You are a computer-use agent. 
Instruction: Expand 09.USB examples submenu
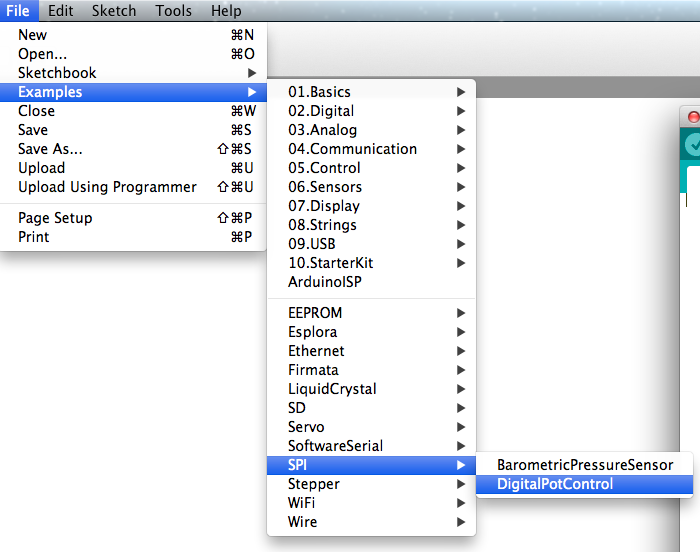coord(371,244)
